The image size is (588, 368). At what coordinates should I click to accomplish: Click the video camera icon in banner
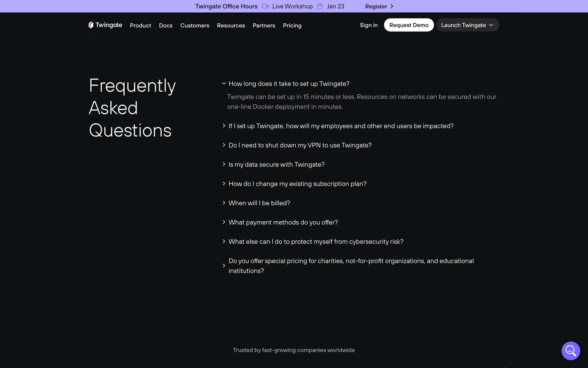[x=265, y=6]
